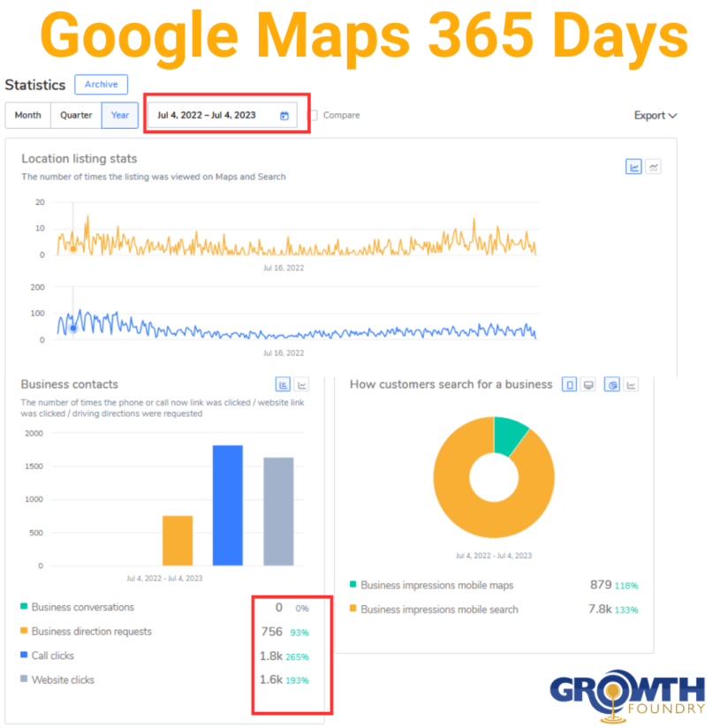The image size is (728, 728).
Task: Switch Business contacts to line chart view
Action: tap(301, 384)
